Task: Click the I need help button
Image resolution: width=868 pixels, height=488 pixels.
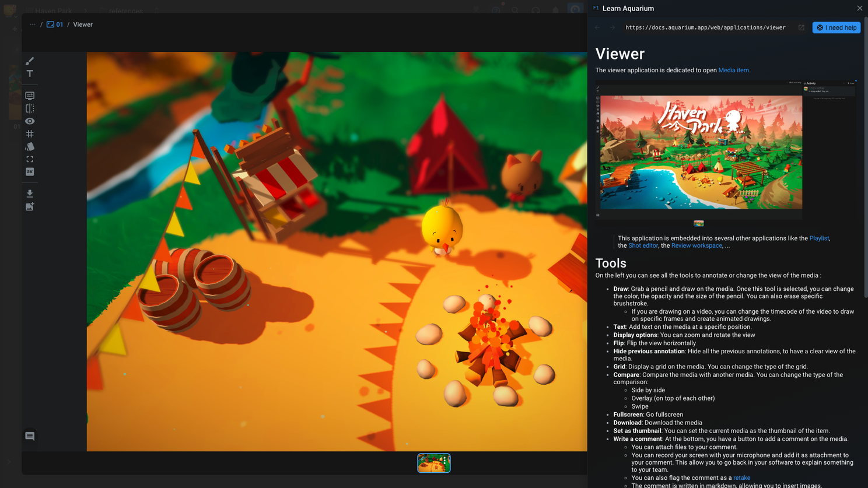Action: [x=836, y=27]
